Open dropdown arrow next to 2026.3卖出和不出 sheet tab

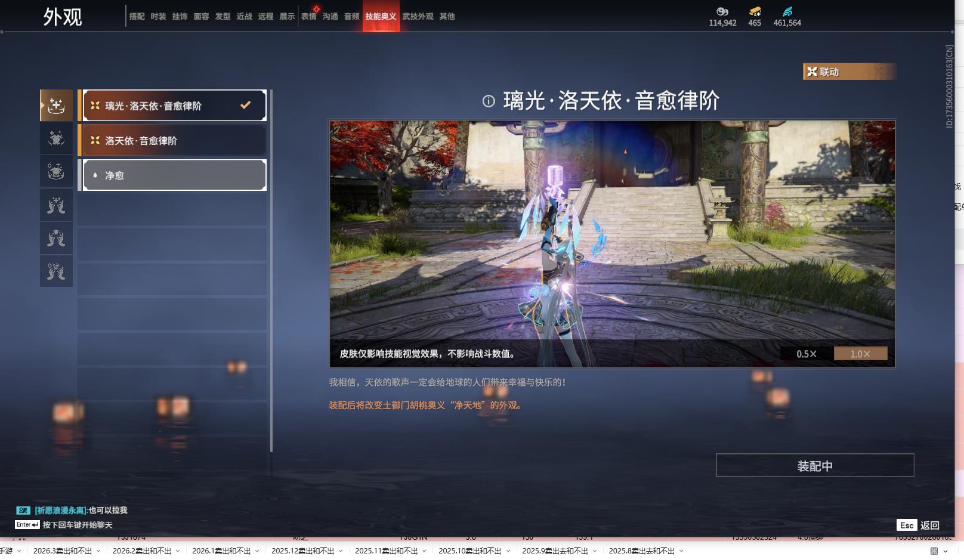[98, 551]
